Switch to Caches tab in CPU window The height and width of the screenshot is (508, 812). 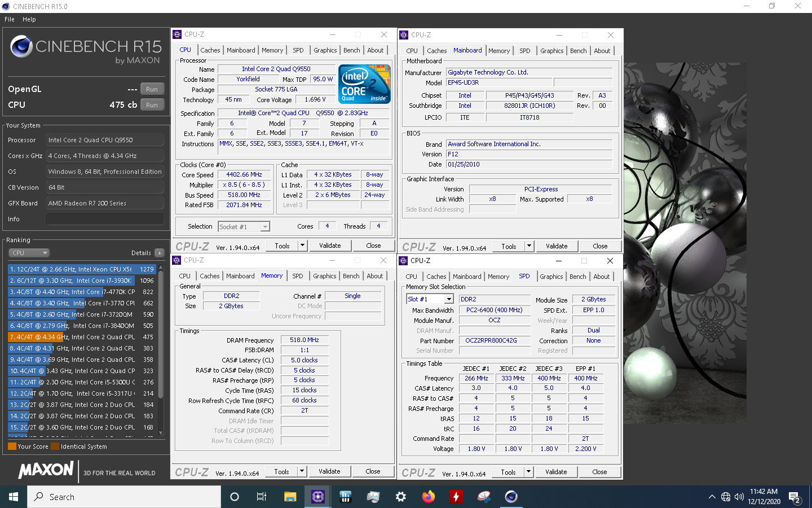[x=210, y=50]
